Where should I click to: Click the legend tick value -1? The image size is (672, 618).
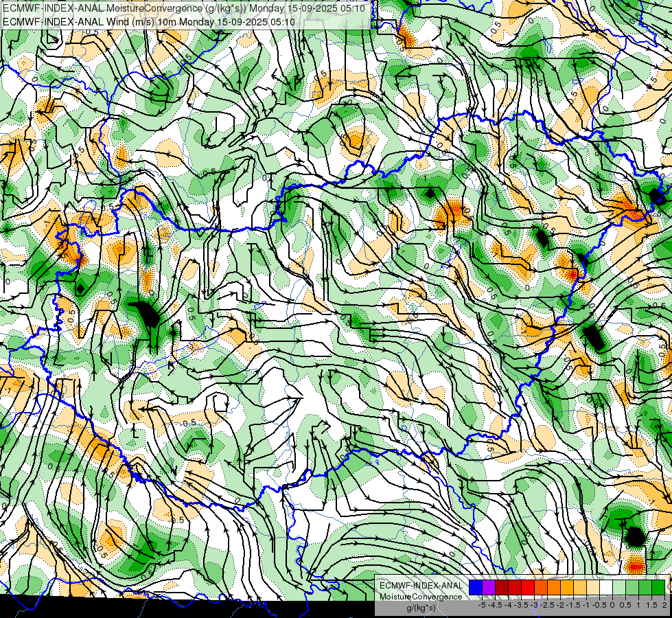tap(587, 605)
